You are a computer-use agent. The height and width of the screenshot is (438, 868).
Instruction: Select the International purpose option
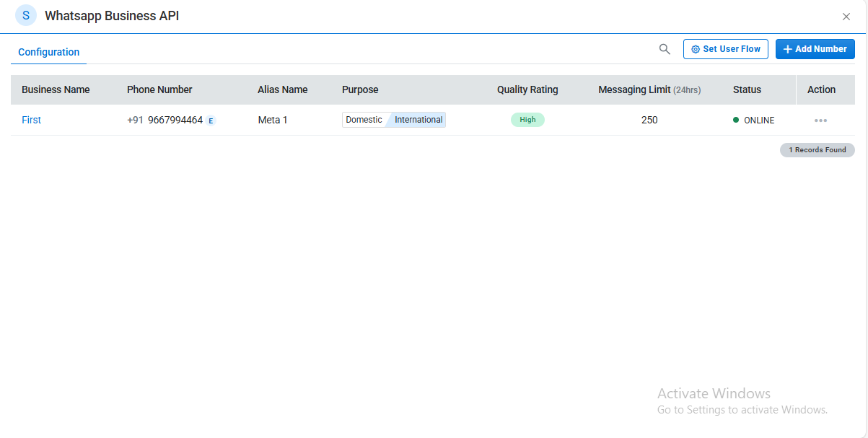point(418,120)
